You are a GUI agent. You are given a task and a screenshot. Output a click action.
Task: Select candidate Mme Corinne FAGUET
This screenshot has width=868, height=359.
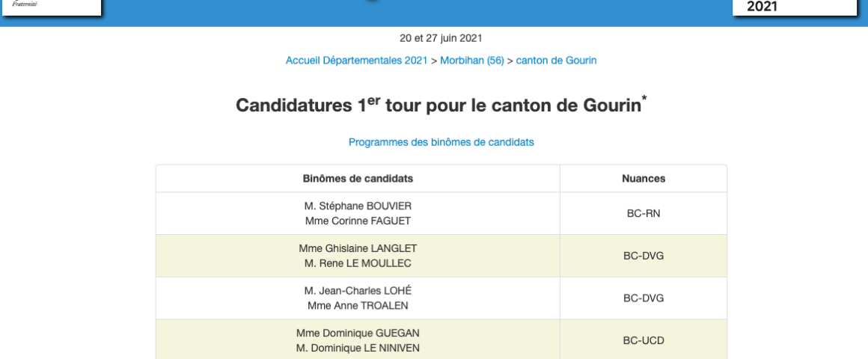[358, 221]
